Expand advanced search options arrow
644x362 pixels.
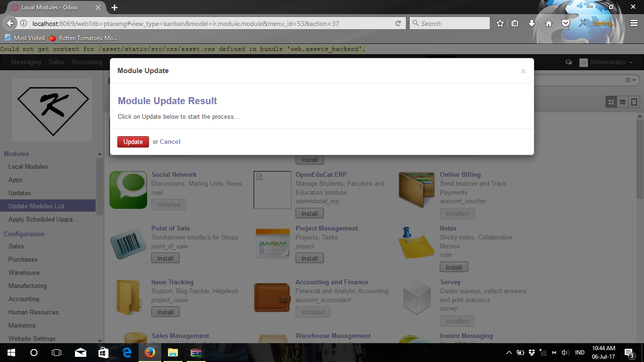coord(634,80)
